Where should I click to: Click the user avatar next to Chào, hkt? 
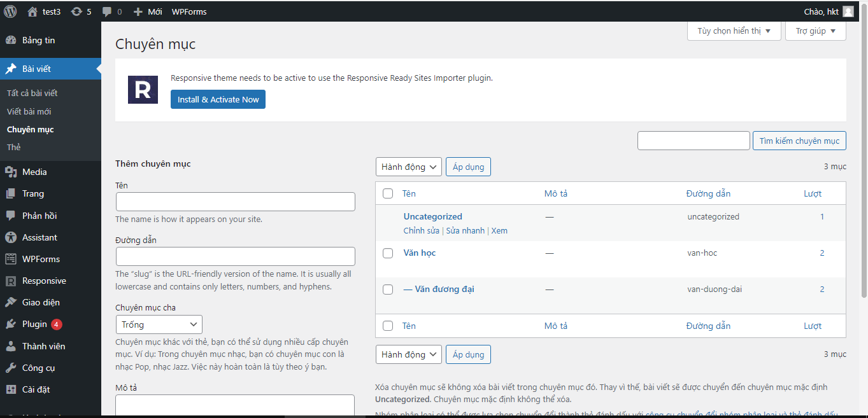click(x=848, y=11)
